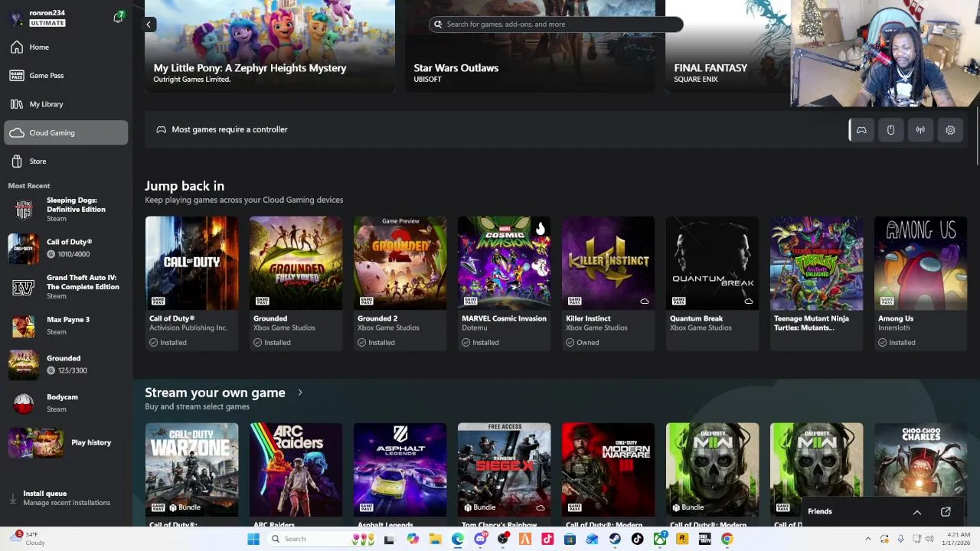Open Asphalt Legends stream card

[x=400, y=474]
